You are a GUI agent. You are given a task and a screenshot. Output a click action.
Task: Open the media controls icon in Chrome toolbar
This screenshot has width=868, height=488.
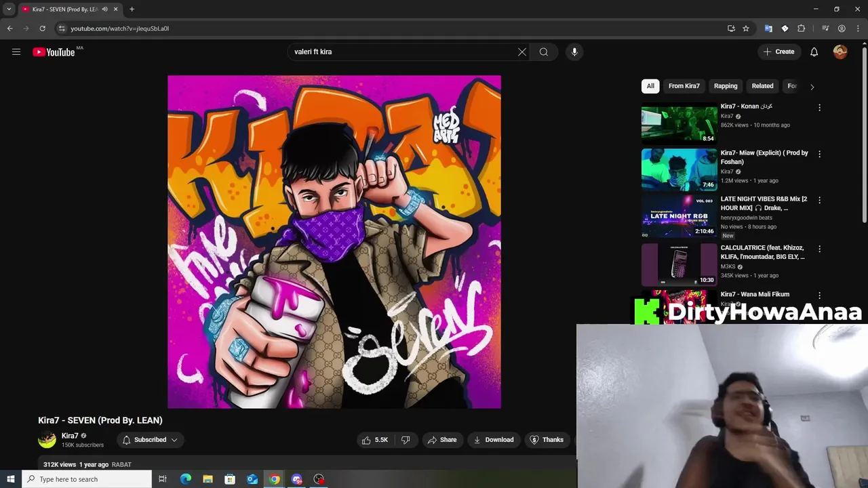tap(825, 28)
